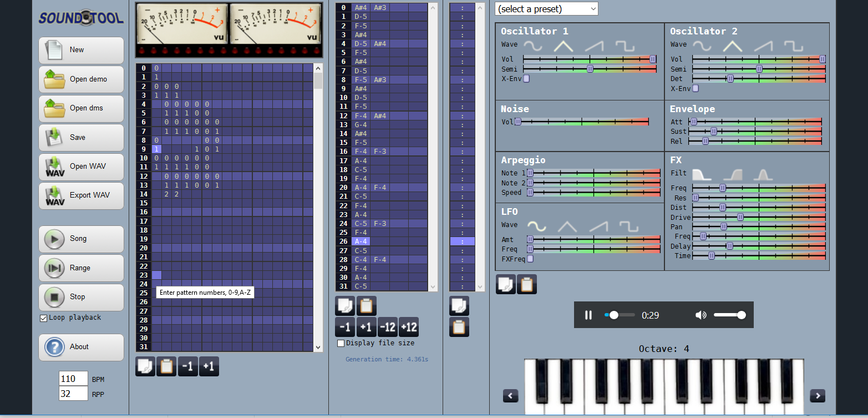Adjust the Oscillator 1 Vol slider
This screenshot has height=418, width=868.
(590, 59)
